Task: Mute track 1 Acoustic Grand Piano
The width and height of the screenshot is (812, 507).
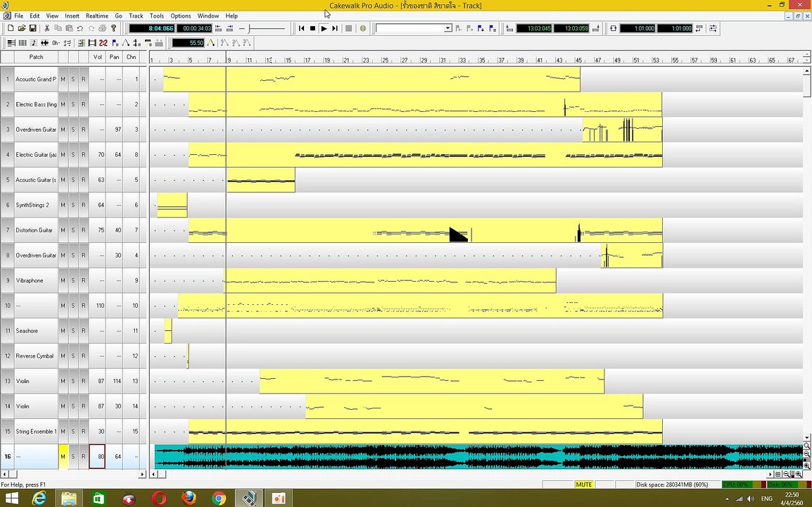Action: [x=63, y=80]
